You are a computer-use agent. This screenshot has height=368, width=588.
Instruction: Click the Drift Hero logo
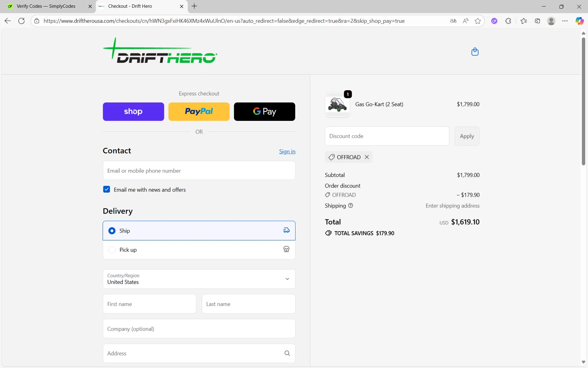pyautogui.click(x=160, y=50)
